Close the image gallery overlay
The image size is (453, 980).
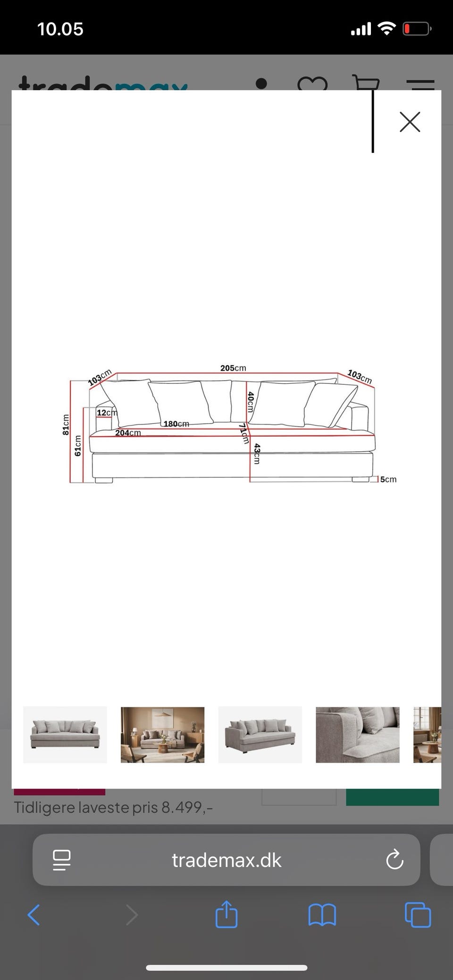pos(410,122)
